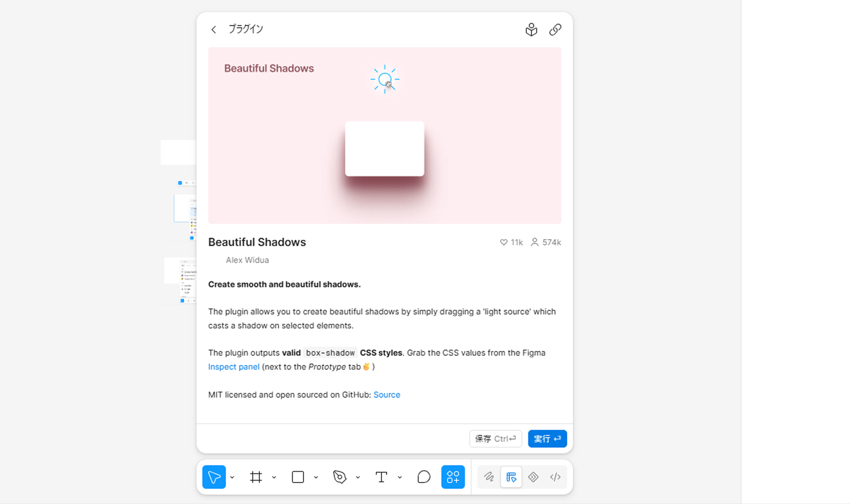Image resolution: width=850 pixels, height=504 pixels.
Task: Select the Pen tool
Action: click(340, 477)
